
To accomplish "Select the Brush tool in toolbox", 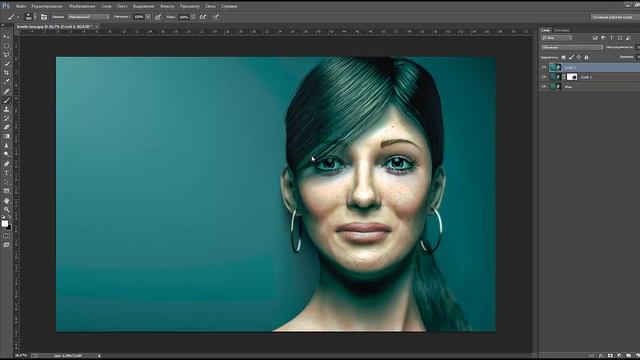I will point(6,100).
